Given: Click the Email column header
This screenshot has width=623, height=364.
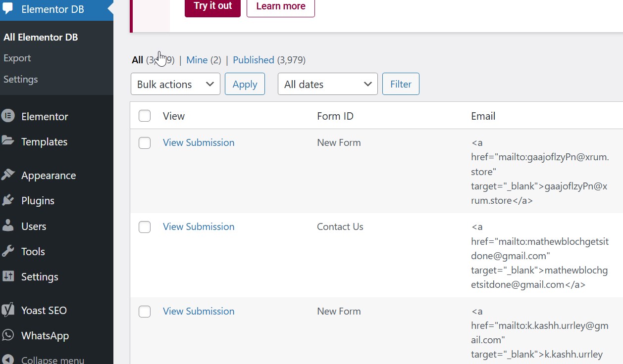Looking at the screenshot, I should coord(483,116).
